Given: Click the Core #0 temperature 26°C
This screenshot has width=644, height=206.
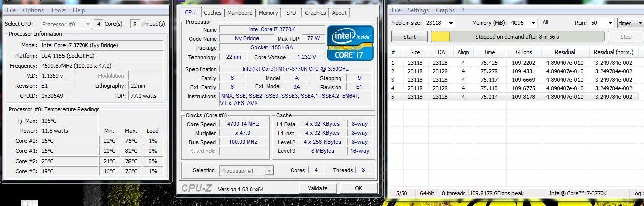Looking at the screenshot, I should coord(69,141).
